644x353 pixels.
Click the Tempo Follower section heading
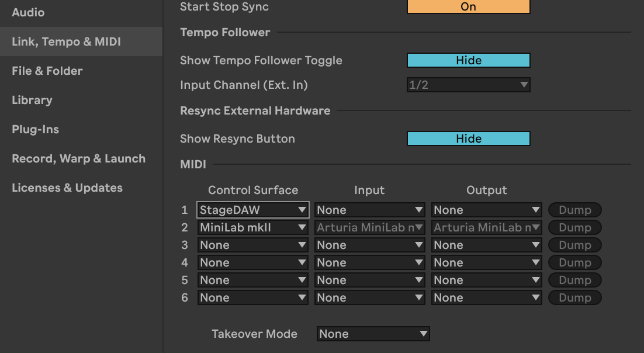(225, 33)
